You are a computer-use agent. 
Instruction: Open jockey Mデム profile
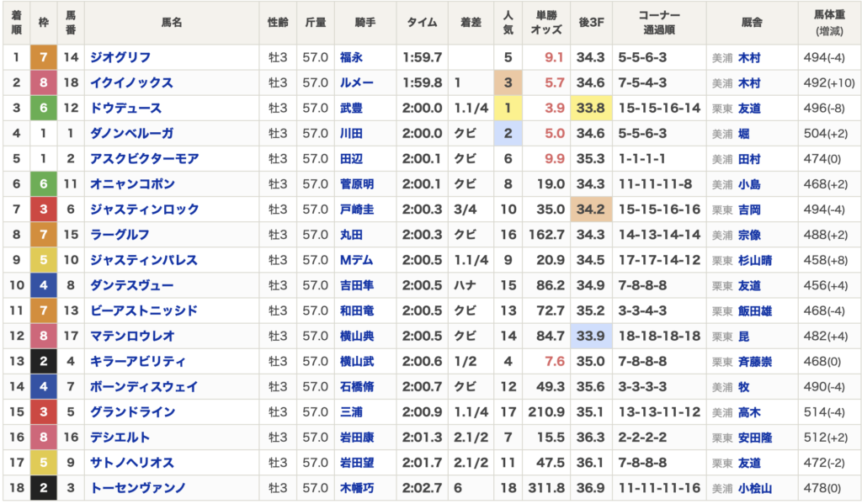click(x=356, y=260)
